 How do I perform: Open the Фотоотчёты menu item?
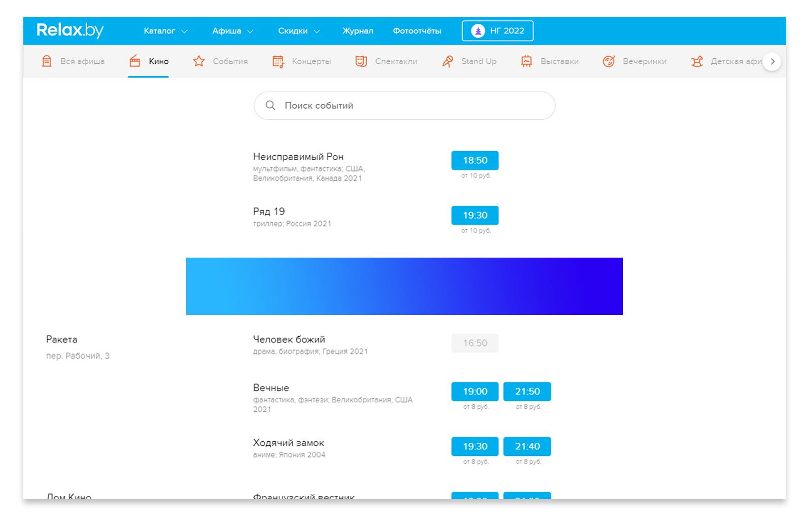(417, 31)
